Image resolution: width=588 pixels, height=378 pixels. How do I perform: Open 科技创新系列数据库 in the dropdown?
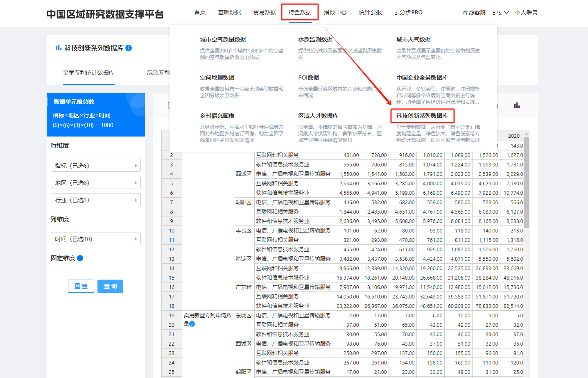tap(422, 116)
